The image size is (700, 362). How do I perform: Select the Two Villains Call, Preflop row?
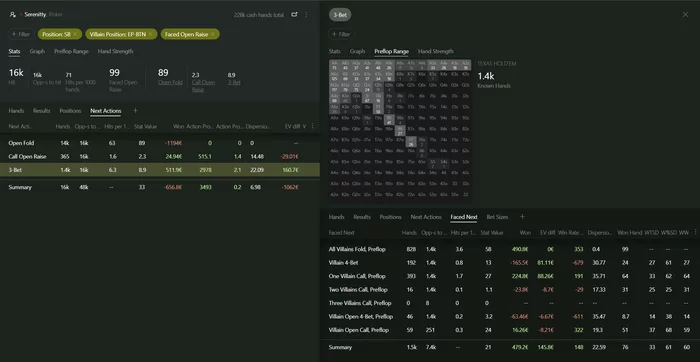tap(510, 290)
